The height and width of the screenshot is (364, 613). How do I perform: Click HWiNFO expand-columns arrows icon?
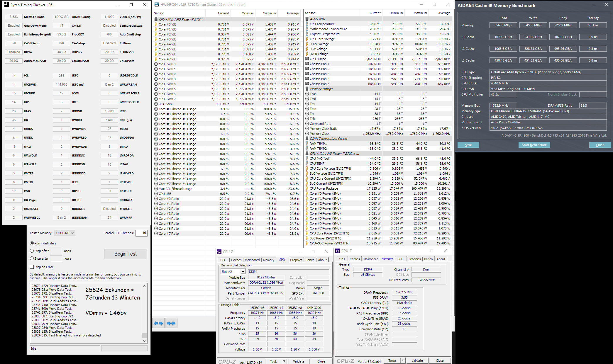coord(158,323)
